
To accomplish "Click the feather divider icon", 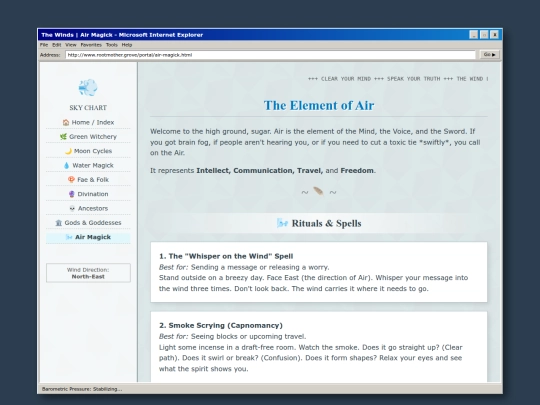I will pyautogui.click(x=318, y=191).
